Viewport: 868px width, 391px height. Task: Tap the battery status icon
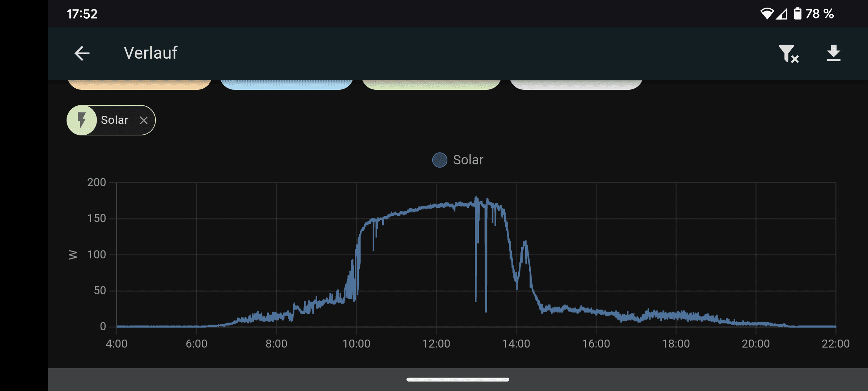click(798, 14)
